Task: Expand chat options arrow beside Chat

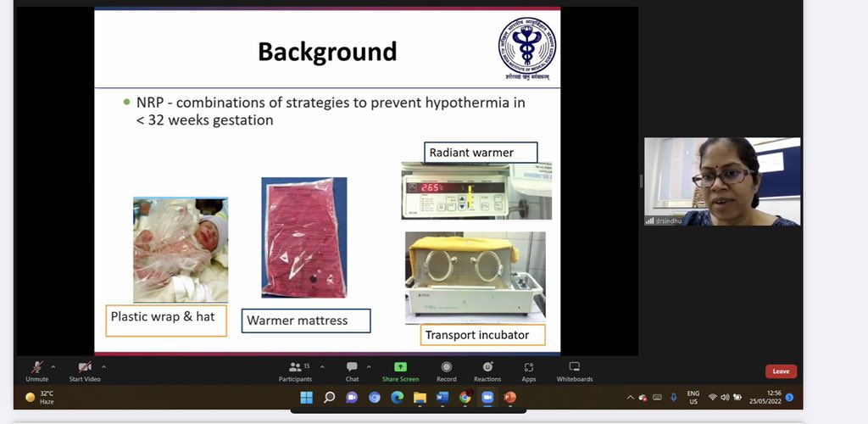Action: 369,366
